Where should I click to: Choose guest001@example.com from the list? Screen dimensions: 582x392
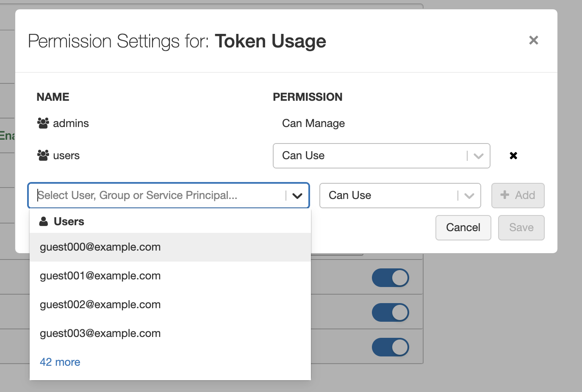click(100, 276)
